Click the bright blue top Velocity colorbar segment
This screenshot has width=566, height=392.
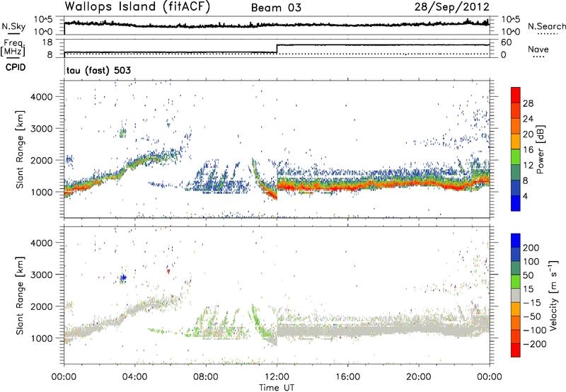point(516,241)
